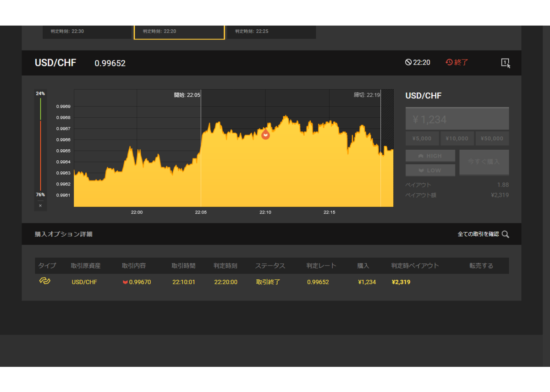This screenshot has width=550, height=392.
Task: Close the sentiment bar with × icon
Action: click(x=40, y=206)
